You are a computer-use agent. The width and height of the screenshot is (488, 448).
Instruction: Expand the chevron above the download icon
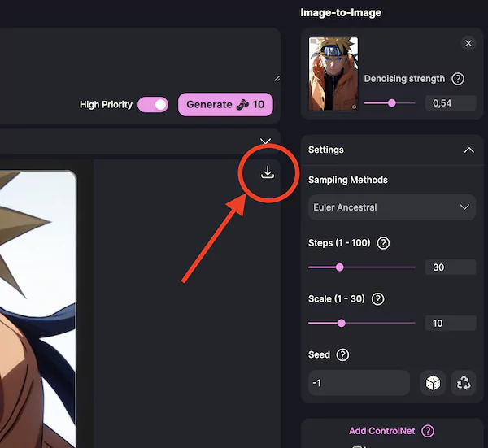point(265,141)
